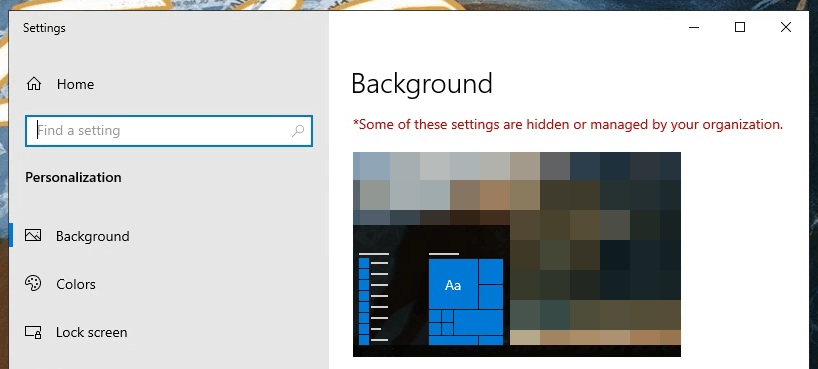The width and height of the screenshot is (818, 369).
Task: Click the Personalization section heading
Action: click(x=73, y=177)
